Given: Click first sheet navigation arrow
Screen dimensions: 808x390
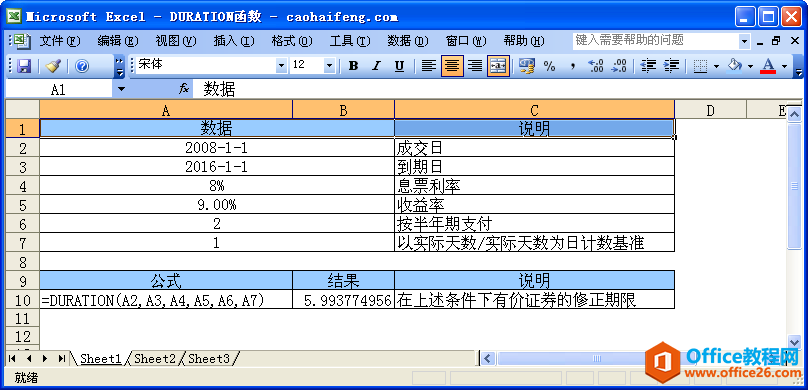Looking at the screenshot, I should click(x=12, y=358).
